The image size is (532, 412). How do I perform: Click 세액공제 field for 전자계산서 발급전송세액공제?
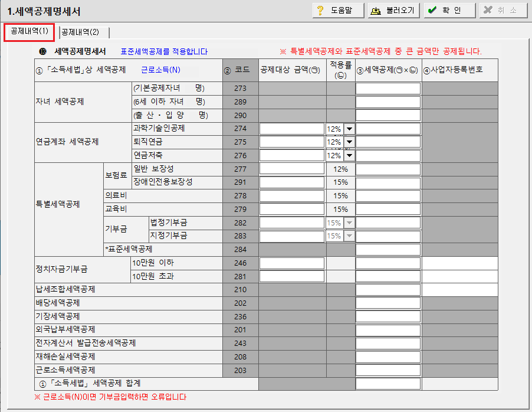tap(388, 344)
